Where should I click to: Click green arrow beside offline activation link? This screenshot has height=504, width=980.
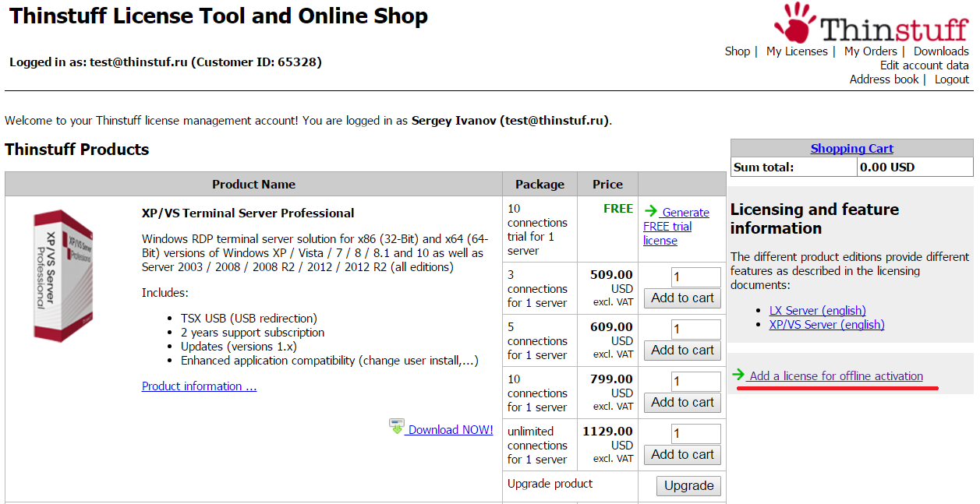click(738, 375)
